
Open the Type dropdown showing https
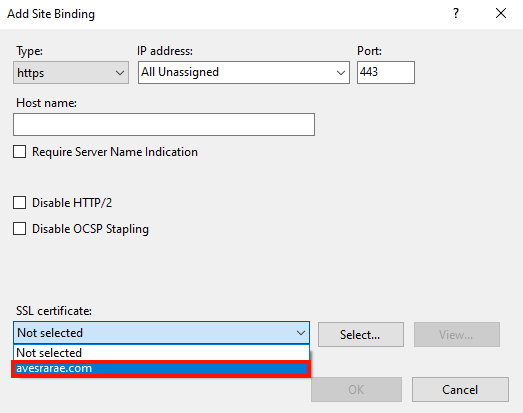(x=71, y=72)
